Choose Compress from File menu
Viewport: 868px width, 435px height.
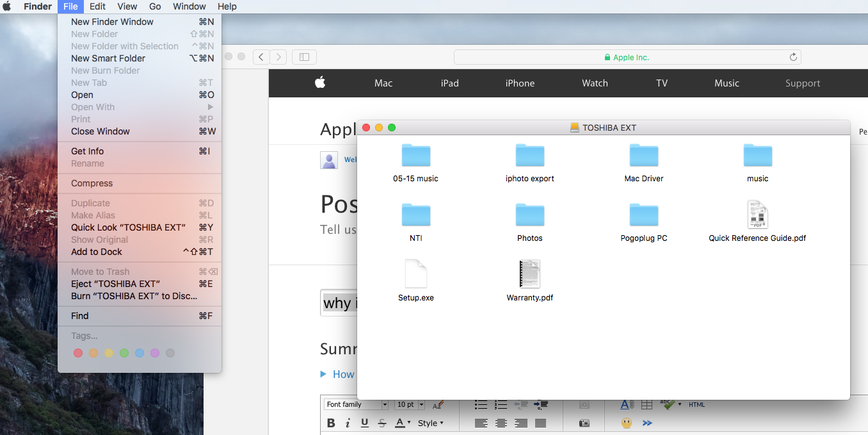coord(140,183)
